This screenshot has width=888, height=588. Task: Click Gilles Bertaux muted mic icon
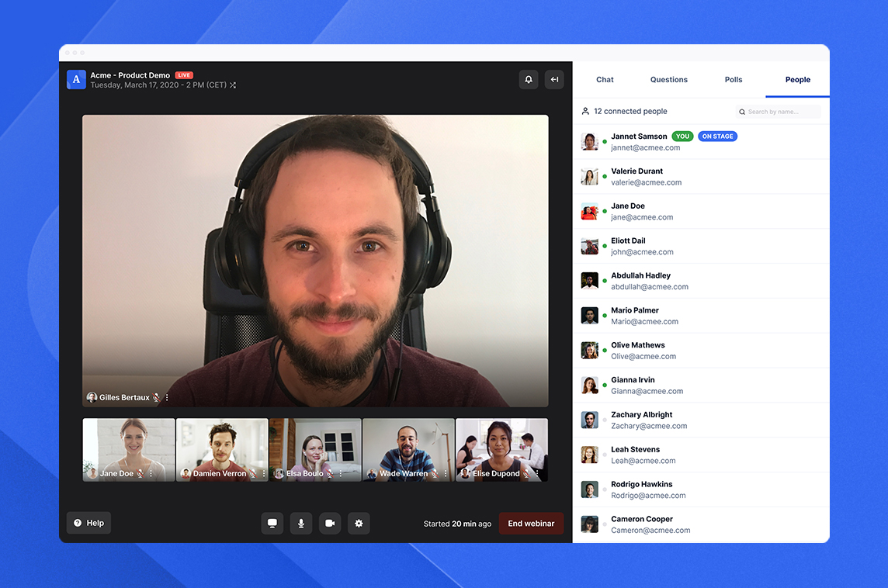(157, 398)
